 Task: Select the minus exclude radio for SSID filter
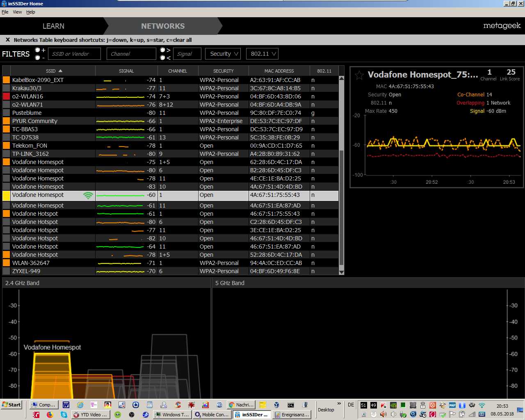point(38,58)
